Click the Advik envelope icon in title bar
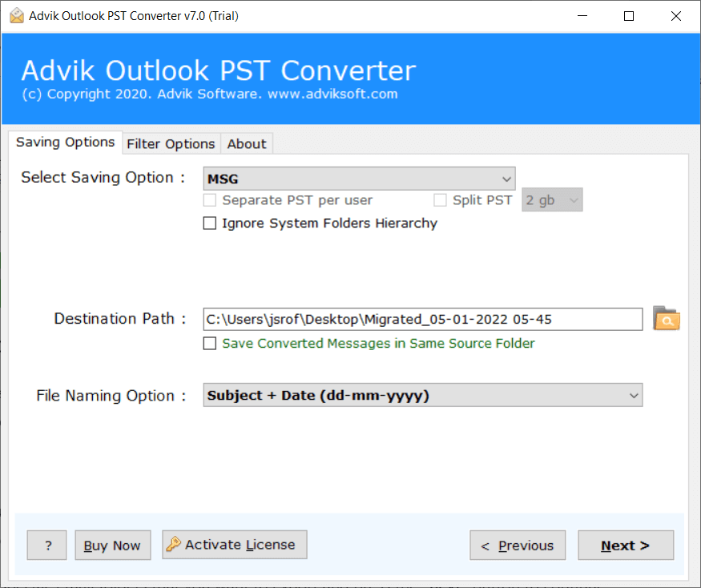701x588 pixels. coord(17,16)
